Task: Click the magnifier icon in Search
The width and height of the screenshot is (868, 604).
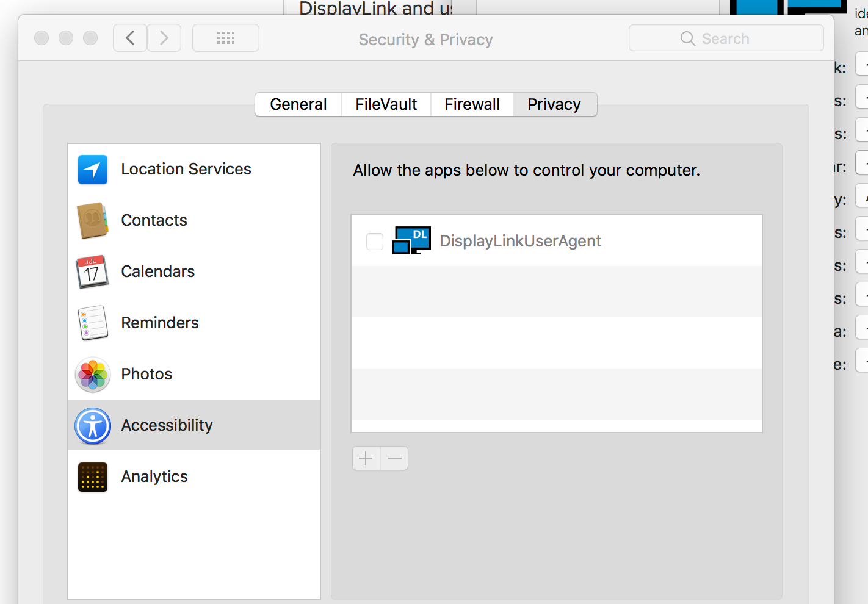Action: 688,38
